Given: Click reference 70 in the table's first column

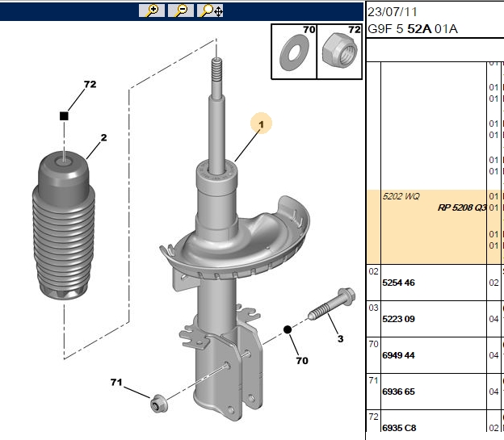Looking at the screenshot, I should [x=373, y=344].
